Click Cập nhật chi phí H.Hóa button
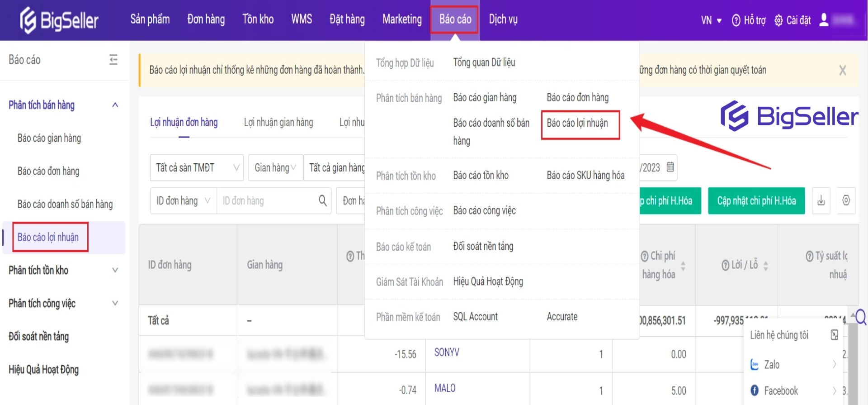 tap(756, 200)
